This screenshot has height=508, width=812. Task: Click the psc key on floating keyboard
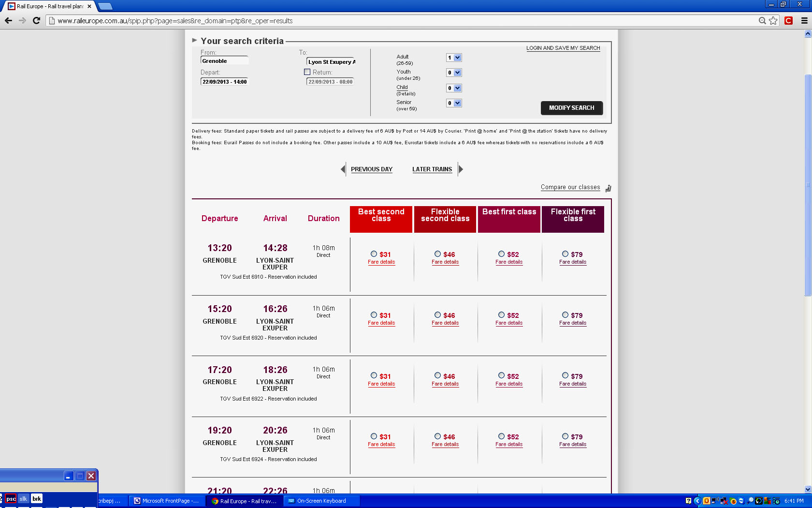11,499
